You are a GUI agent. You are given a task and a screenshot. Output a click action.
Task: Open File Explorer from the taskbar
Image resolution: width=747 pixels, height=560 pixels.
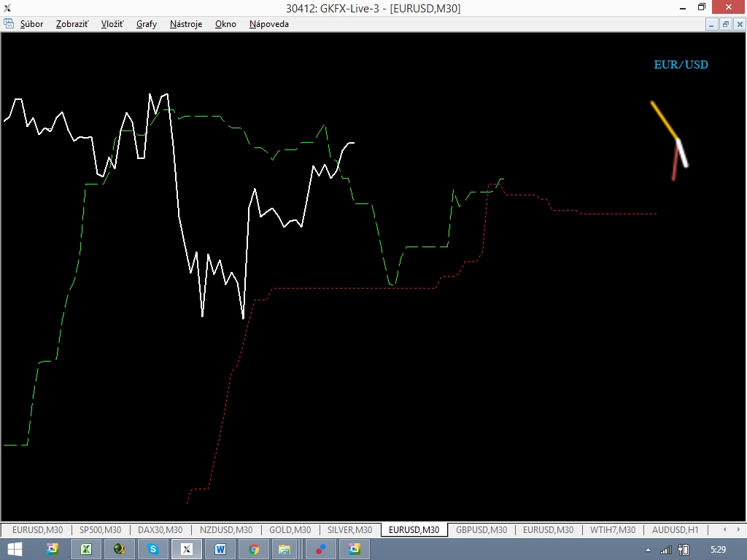285,549
